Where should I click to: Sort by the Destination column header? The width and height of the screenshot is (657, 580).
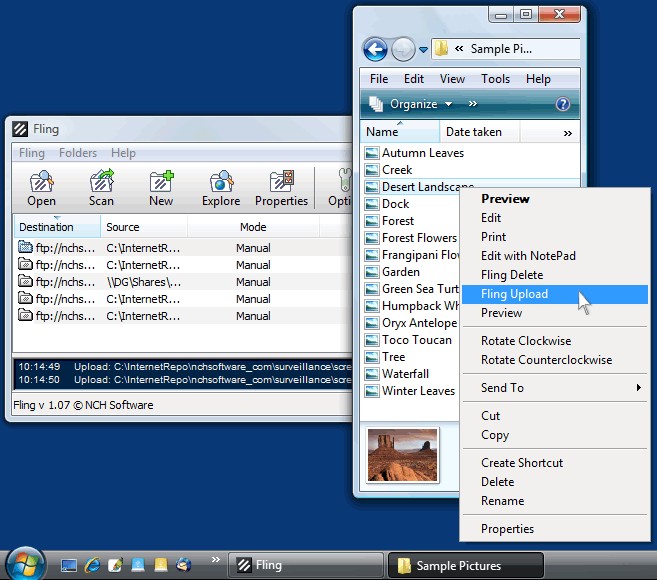coord(57,227)
